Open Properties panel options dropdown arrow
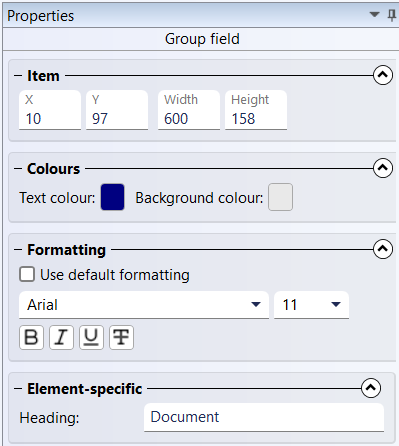399x446 pixels. pos(375,15)
